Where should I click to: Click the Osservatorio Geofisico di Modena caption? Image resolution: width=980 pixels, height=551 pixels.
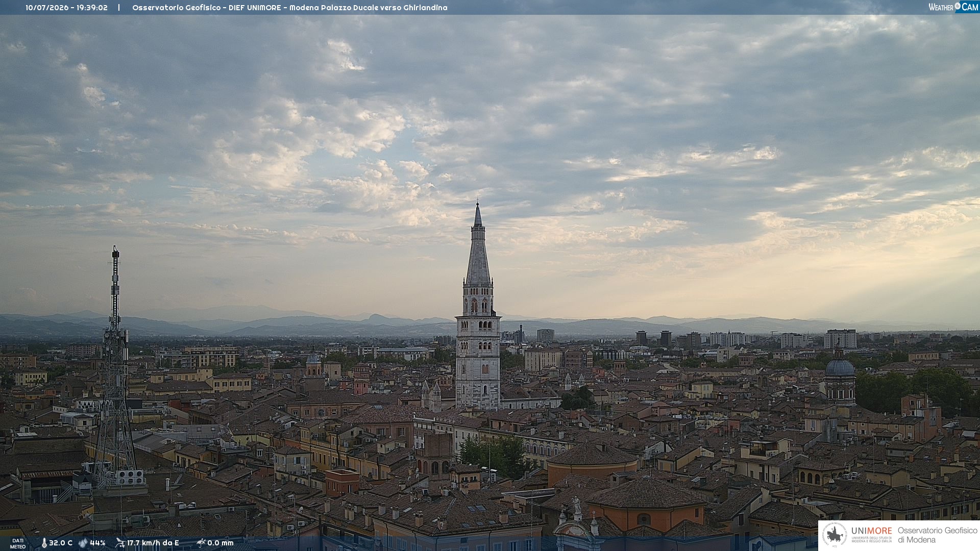937,535
